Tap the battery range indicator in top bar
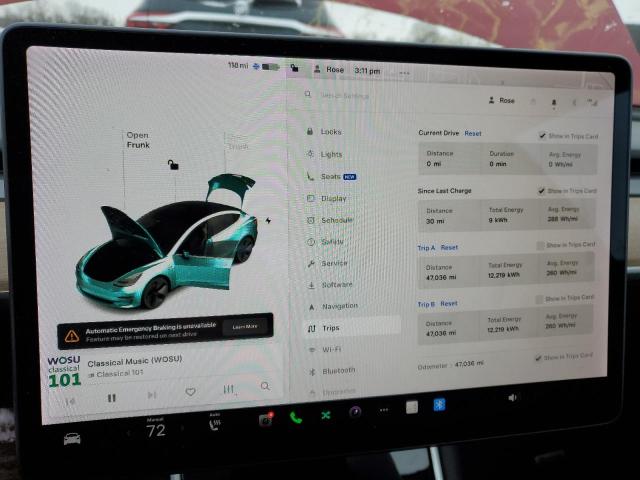 (x=253, y=66)
